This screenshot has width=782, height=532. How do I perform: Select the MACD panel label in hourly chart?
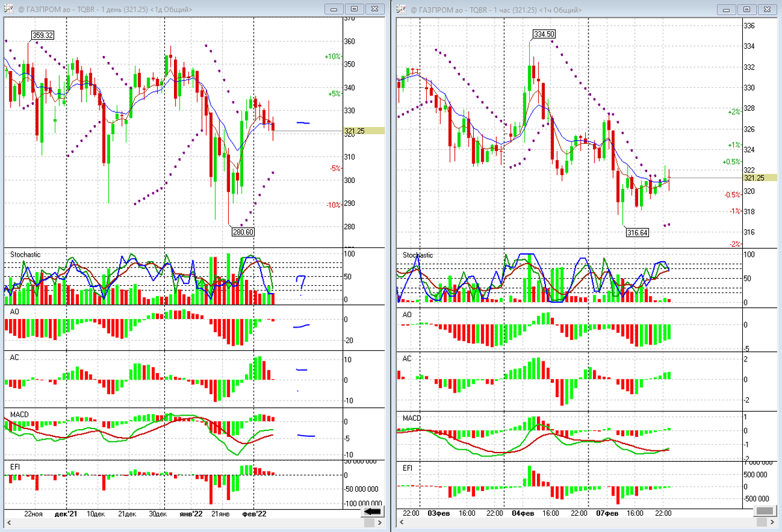(x=412, y=417)
